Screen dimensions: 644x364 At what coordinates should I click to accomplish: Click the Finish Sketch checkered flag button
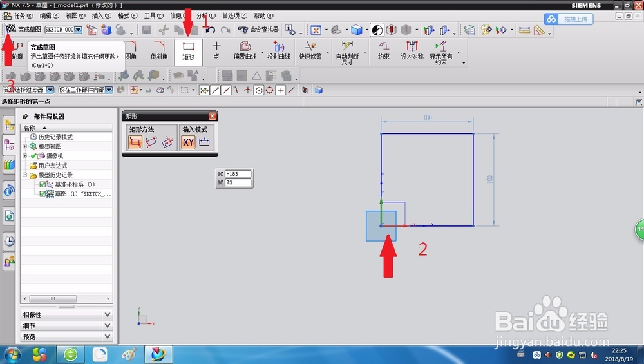tap(23, 29)
